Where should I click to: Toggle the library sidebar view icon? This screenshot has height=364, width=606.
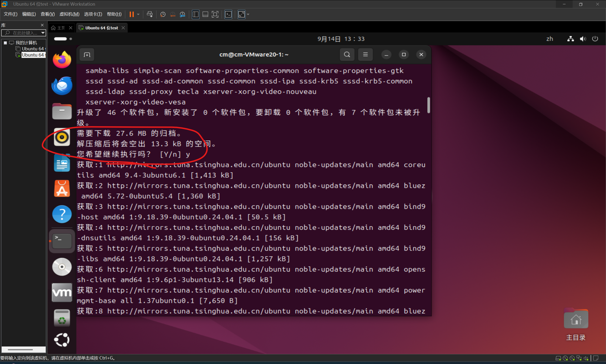pos(196,14)
